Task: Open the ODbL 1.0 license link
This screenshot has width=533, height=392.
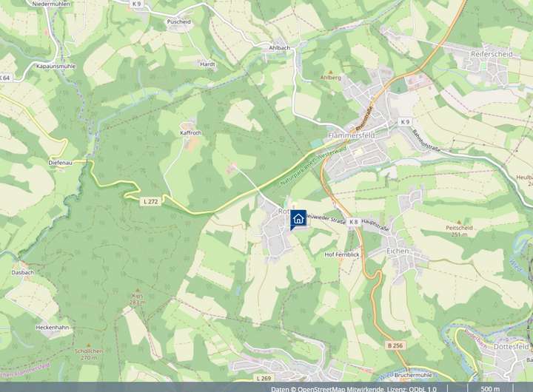Action: click(423, 389)
